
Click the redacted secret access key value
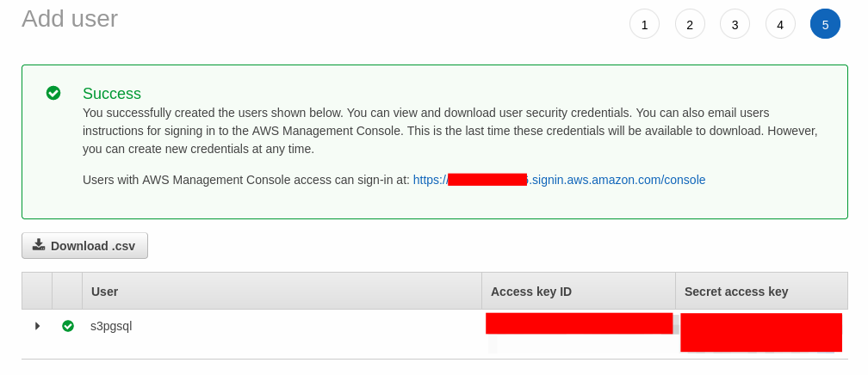760,332
